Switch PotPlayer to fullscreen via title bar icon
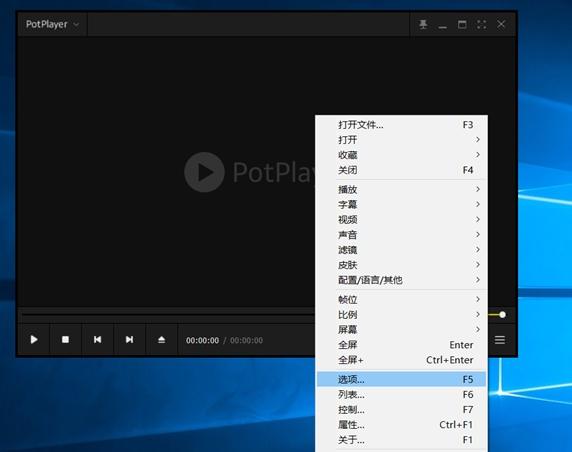 click(482, 24)
